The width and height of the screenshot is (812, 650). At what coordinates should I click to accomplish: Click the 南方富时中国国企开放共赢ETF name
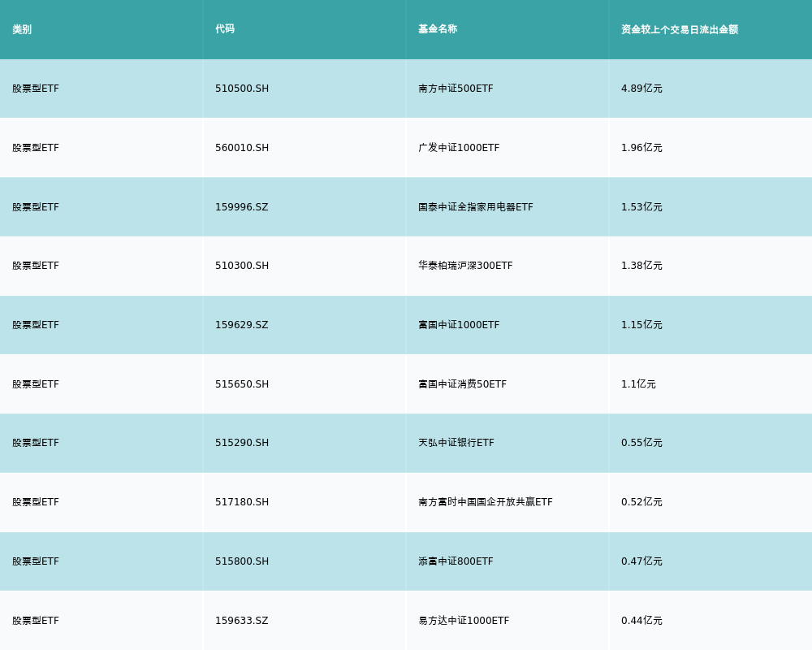[x=486, y=502]
